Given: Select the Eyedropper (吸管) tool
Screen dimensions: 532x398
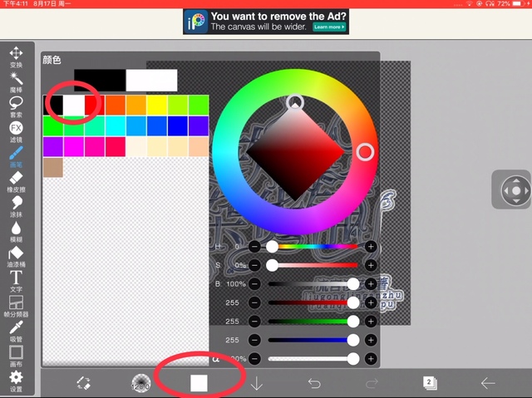Looking at the screenshot, I should tap(16, 329).
